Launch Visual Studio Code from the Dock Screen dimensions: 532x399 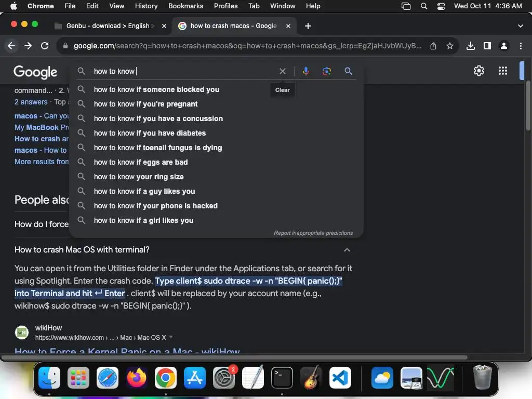pos(340,378)
